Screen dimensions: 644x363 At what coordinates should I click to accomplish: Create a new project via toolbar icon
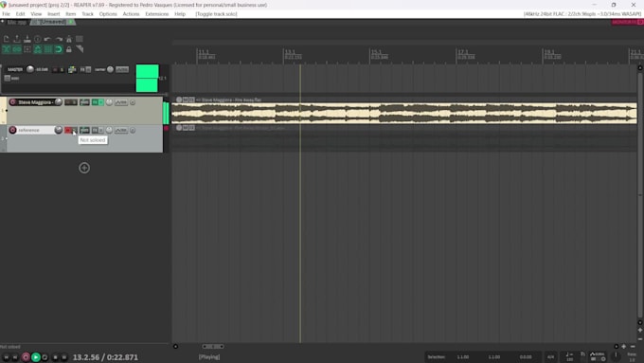coord(7,39)
